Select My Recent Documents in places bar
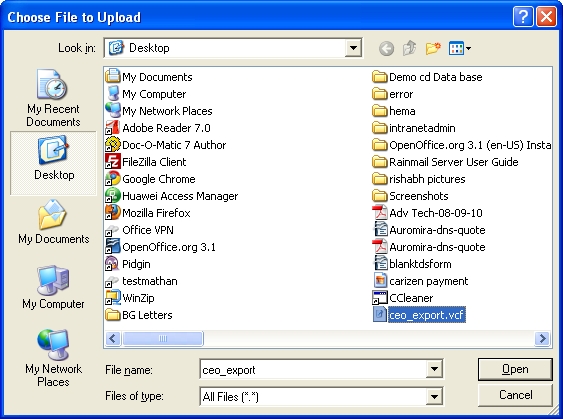Viewport: 563px width, 419px height. coord(53,98)
